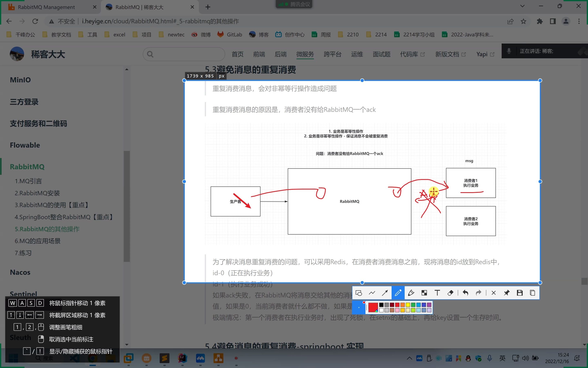588x368 pixels.
Task: Toggle the browser side panel
Action: click(x=553, y=21)
